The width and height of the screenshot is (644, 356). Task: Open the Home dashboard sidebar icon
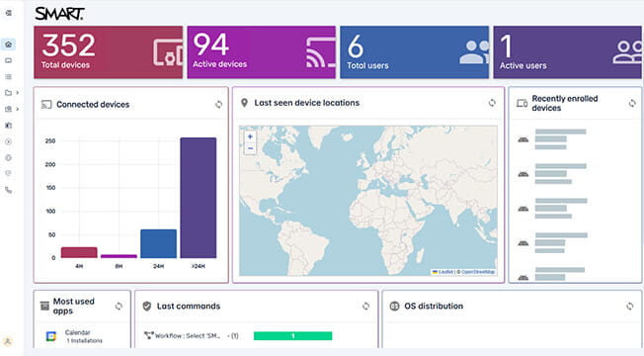8,44
